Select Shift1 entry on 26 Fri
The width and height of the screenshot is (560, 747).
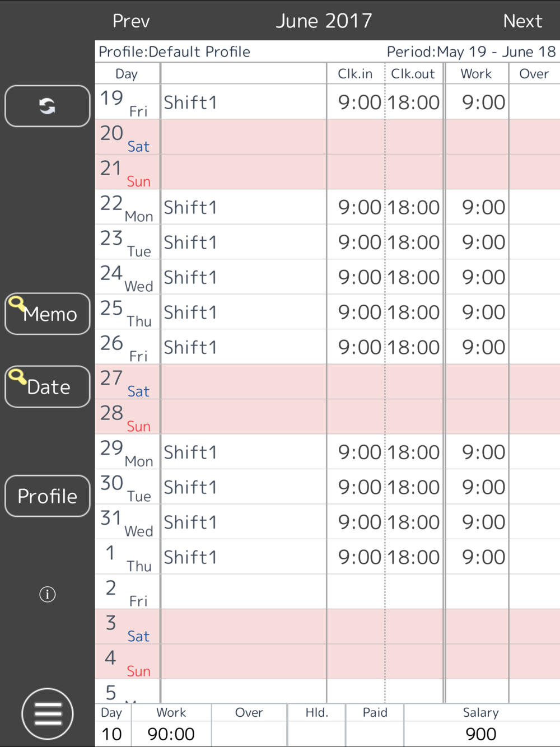190,347
